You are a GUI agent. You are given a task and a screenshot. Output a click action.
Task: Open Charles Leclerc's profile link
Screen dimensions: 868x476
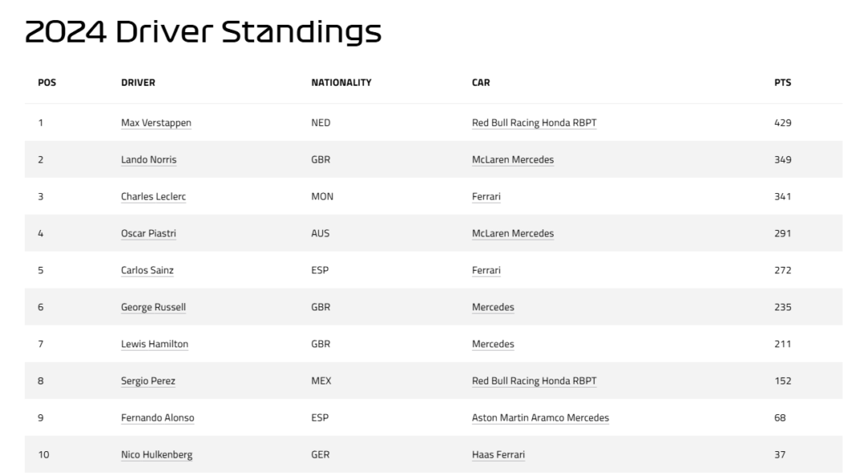154,196
